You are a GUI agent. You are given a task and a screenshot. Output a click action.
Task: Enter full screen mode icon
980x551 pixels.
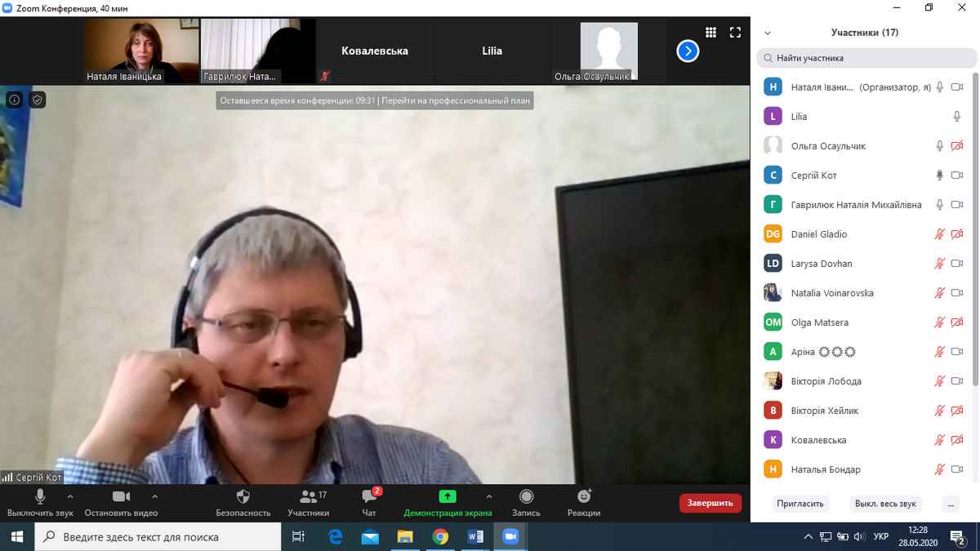click(735, 33)
